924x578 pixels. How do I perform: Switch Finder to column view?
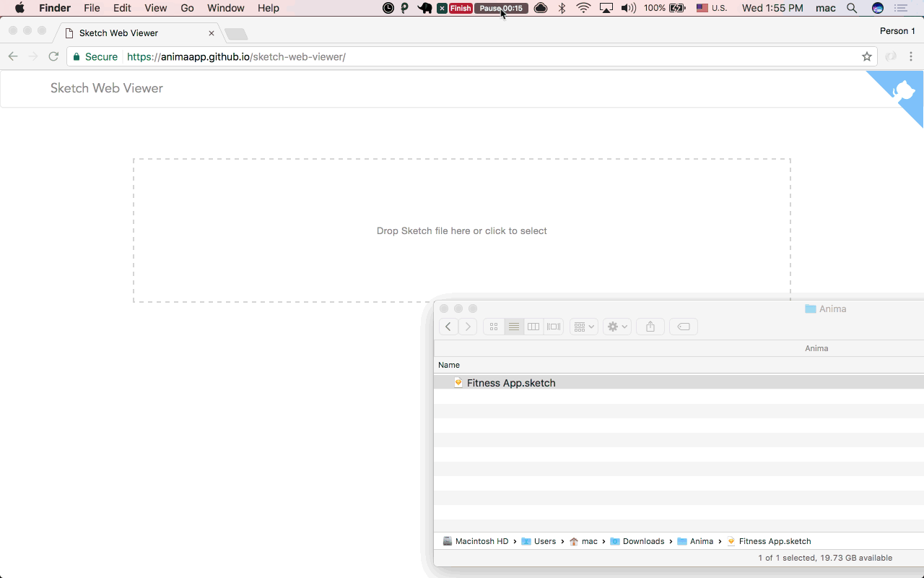coord(533,327)
